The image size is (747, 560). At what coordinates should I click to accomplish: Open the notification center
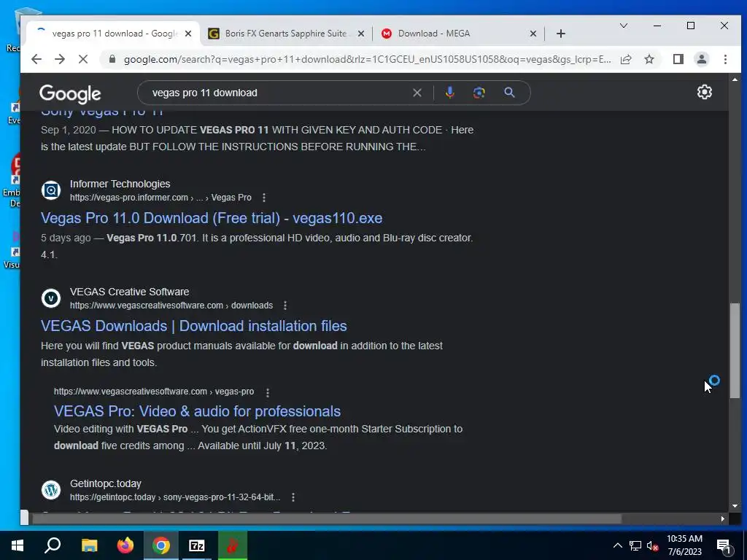pos(724,546)
